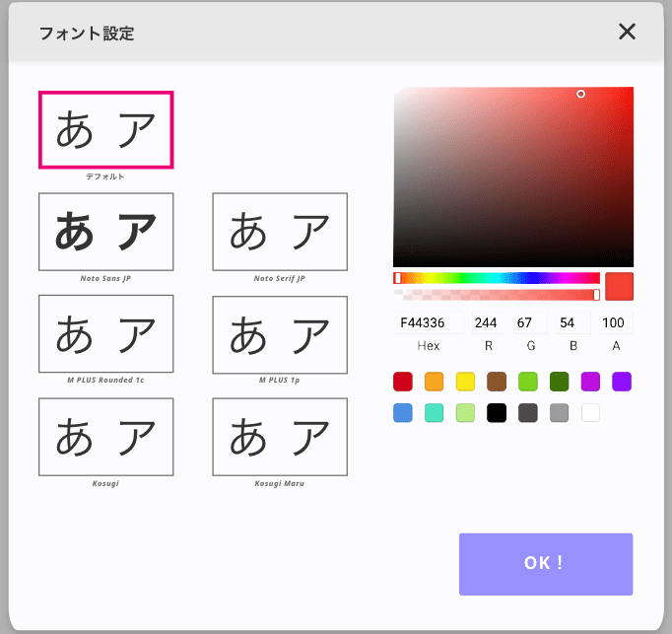672x634 pixels.
Task: Pick the magenta-purple preset swatch
Action: tap(590, 382)
